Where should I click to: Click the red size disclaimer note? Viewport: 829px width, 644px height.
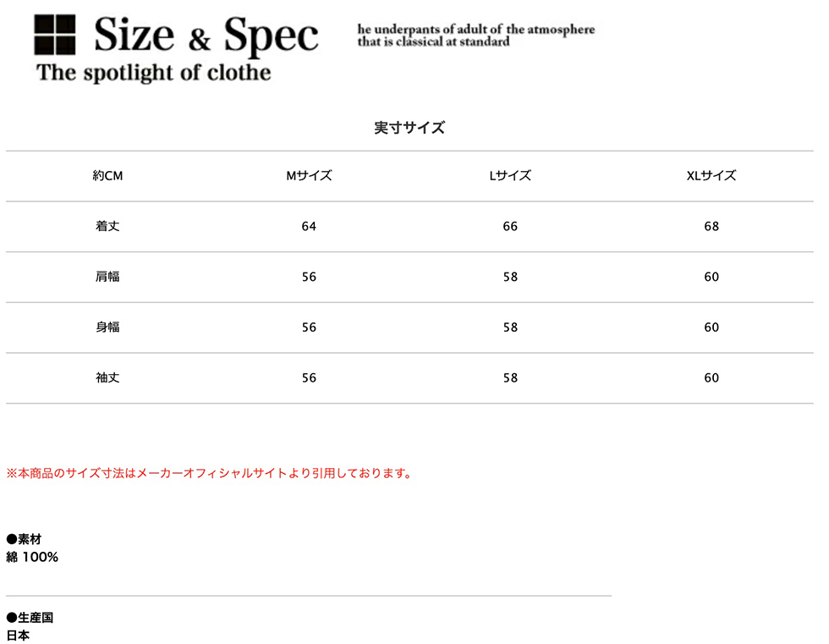(210, 473)
